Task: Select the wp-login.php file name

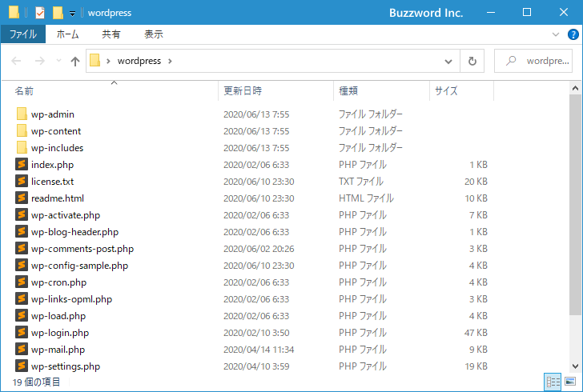Action: 60,333
